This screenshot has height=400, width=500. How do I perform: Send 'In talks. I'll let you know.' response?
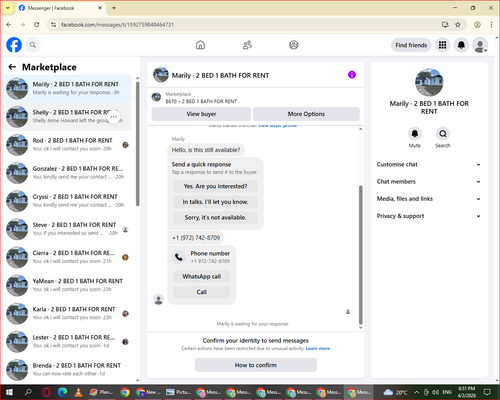tap(215, 202)
